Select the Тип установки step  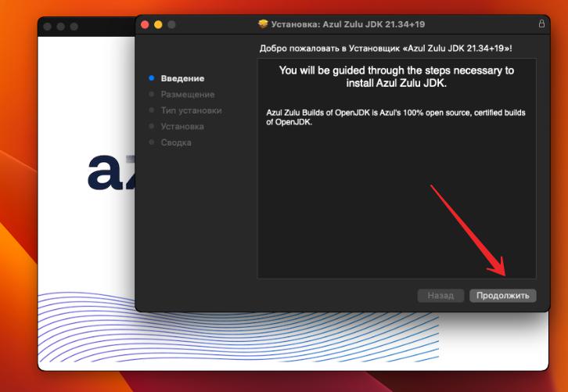tap(191, 110)
